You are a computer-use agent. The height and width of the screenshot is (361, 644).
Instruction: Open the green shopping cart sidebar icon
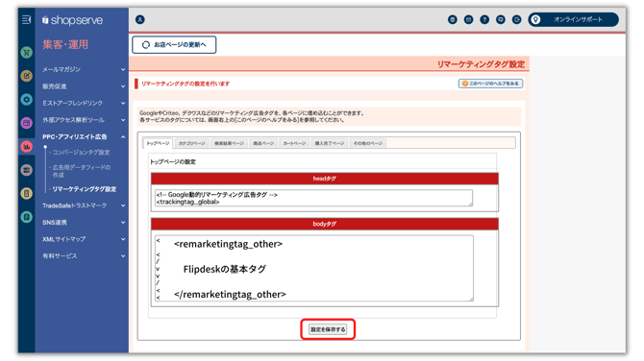[27, 53]
